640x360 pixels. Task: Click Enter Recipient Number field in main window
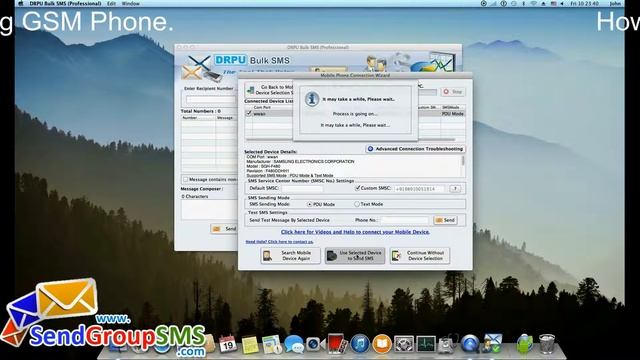point(211,99)
